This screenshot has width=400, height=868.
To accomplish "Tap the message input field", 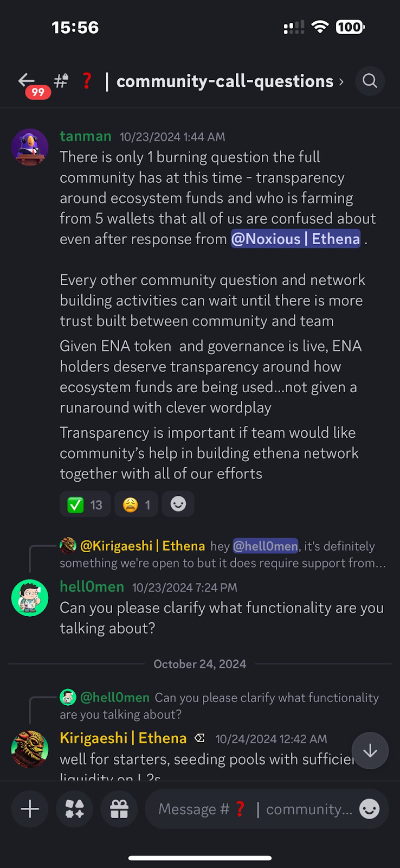I will [244, 809].
